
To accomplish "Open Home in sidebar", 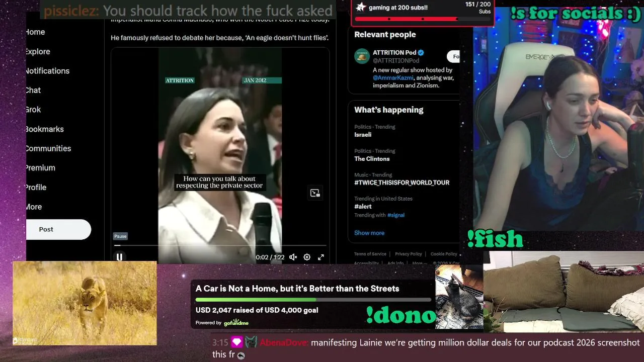I will point(35,32).
